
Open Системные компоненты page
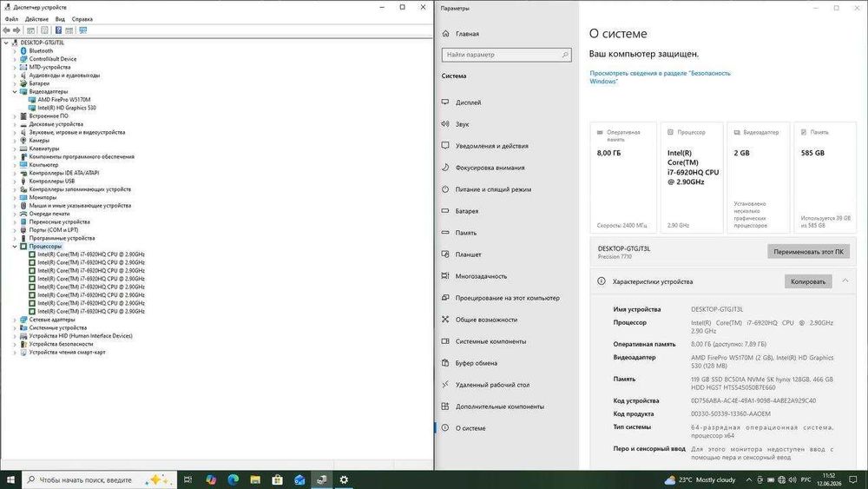tap(490, 341)
